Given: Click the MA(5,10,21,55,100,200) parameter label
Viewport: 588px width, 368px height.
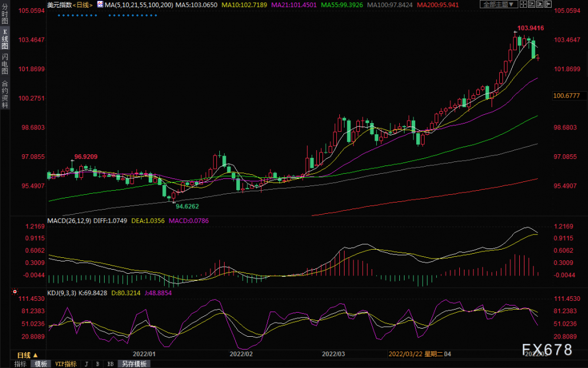Looking at the screenshot, I should tap(139, 5).
